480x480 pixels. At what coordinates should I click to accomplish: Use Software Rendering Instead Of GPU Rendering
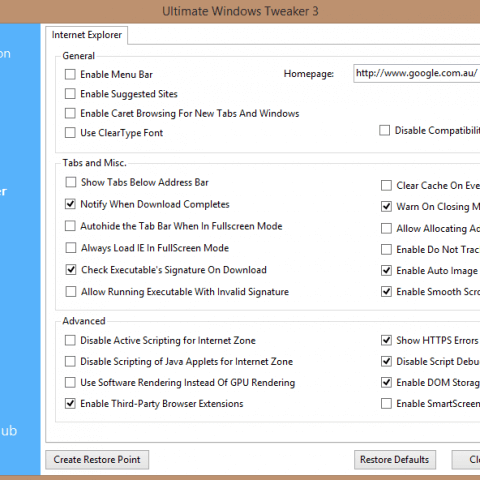click(70, 383)
